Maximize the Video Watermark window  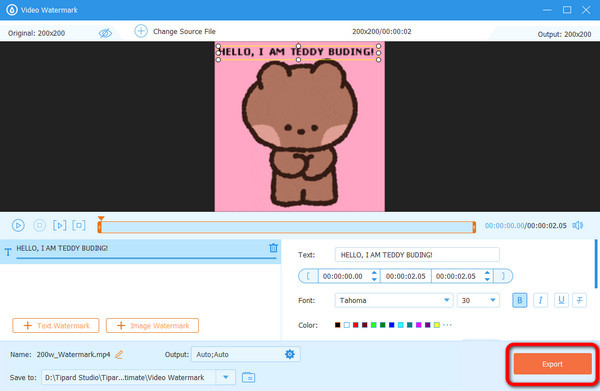[x=567, y=10]
